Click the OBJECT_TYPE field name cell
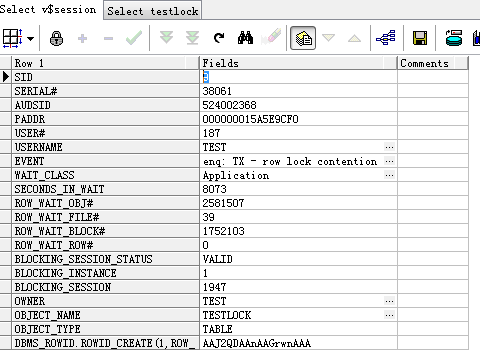 (x=105, y=329)
